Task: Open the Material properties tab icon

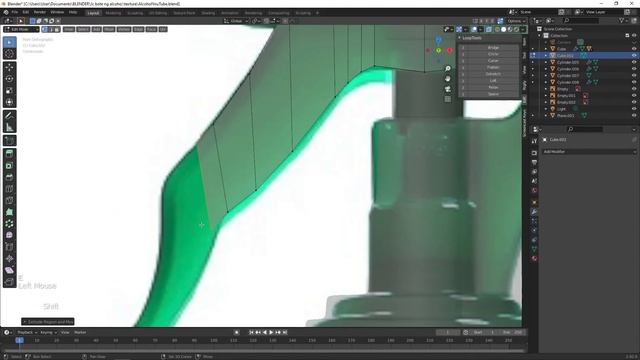Action: pyautogui.click(x=534, y=258)
